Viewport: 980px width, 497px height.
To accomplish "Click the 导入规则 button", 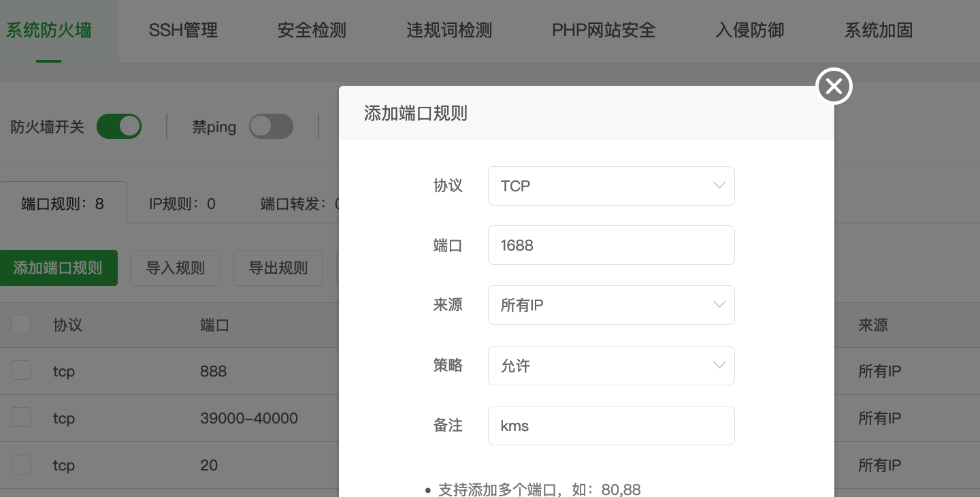I will click(x=175, y=268).
